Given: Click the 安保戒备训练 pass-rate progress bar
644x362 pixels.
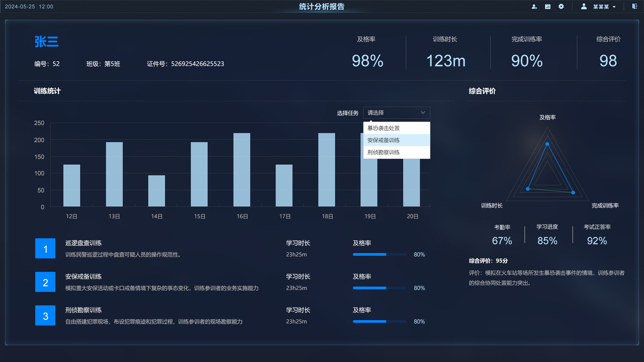Looking at the screenshot, I should 379,288.
